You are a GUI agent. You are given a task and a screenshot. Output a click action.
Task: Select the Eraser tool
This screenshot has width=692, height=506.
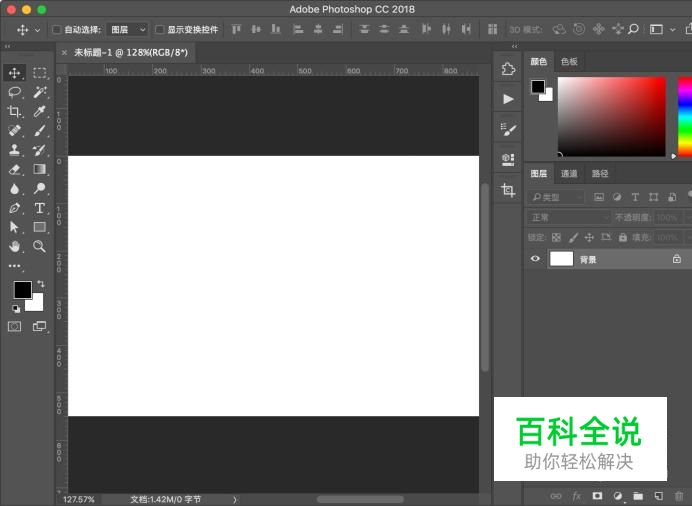pos(15,169)
